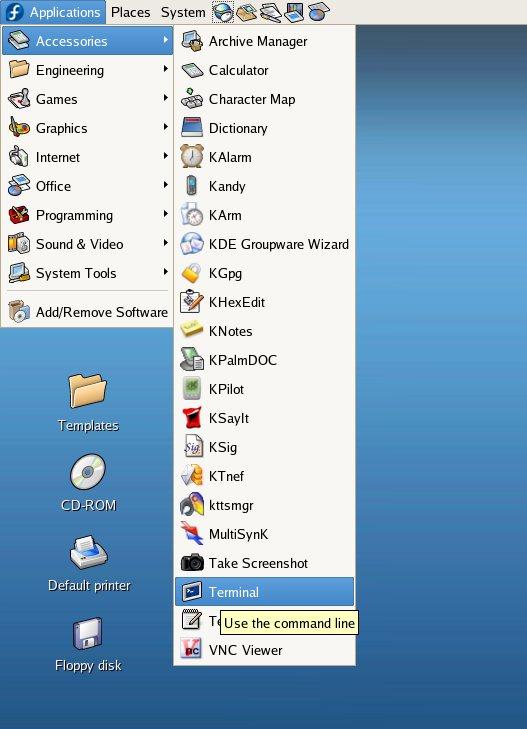Select the Templates folder on desktop

[x=88, y=403]
